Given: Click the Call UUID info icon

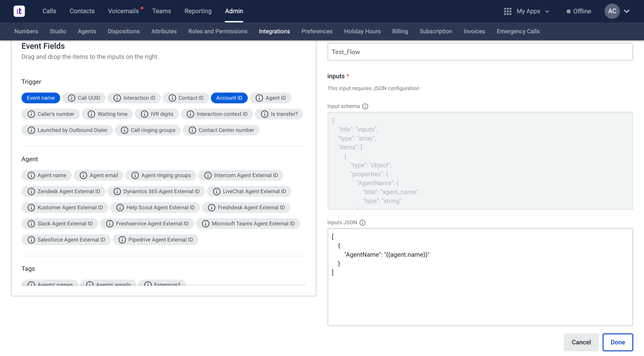Looking at the screenshot, I should (72, 98).
